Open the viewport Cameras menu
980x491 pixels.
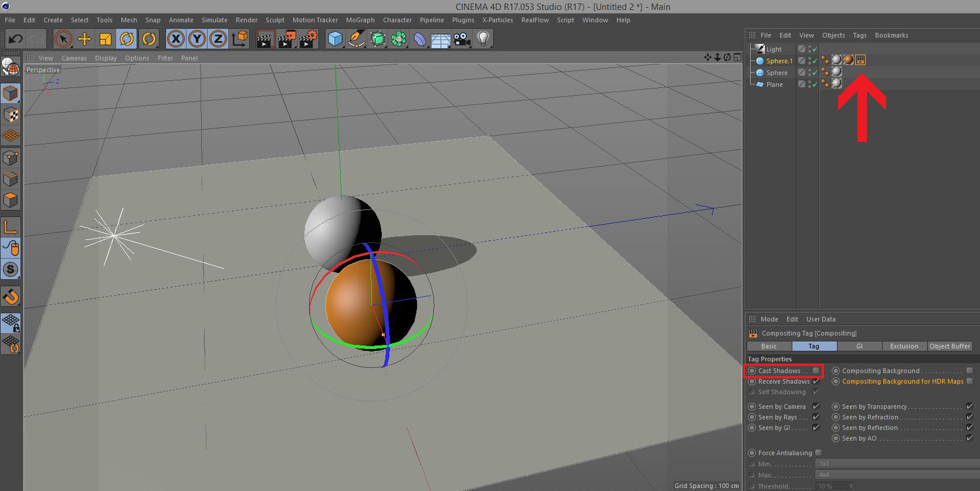coord(74,58)
